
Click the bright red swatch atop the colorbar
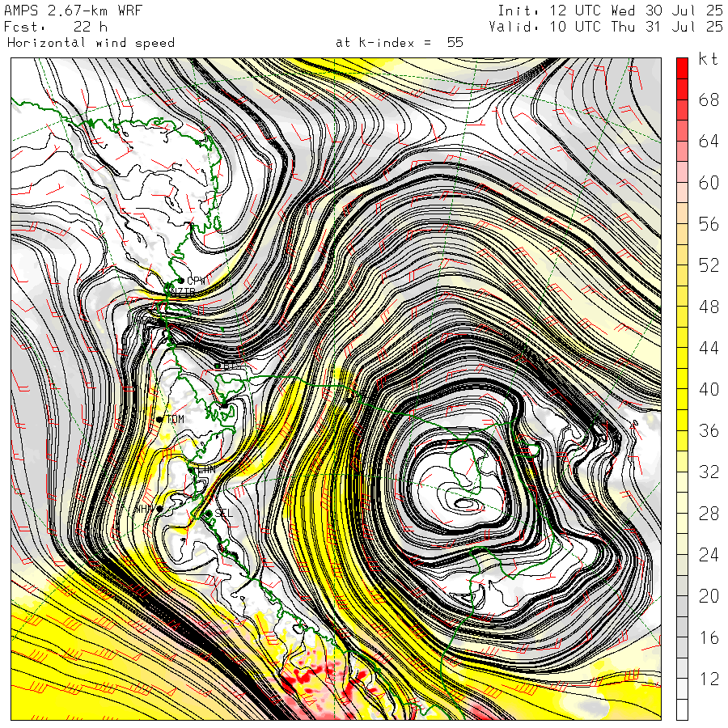point(682,68)
